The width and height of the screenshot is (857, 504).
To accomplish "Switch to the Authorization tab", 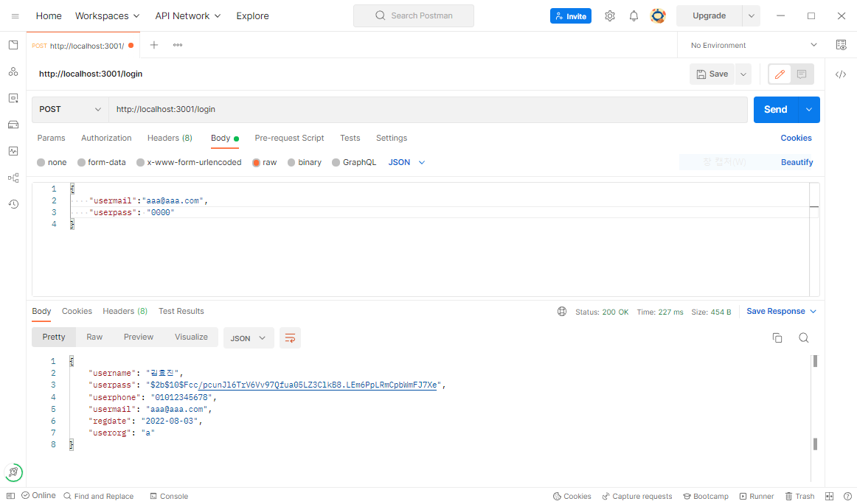I will click(106, 138).
